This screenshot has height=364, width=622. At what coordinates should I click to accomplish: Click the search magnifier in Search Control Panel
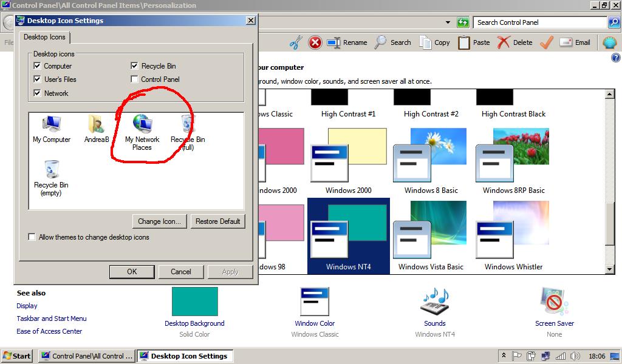tap(613, 22)
